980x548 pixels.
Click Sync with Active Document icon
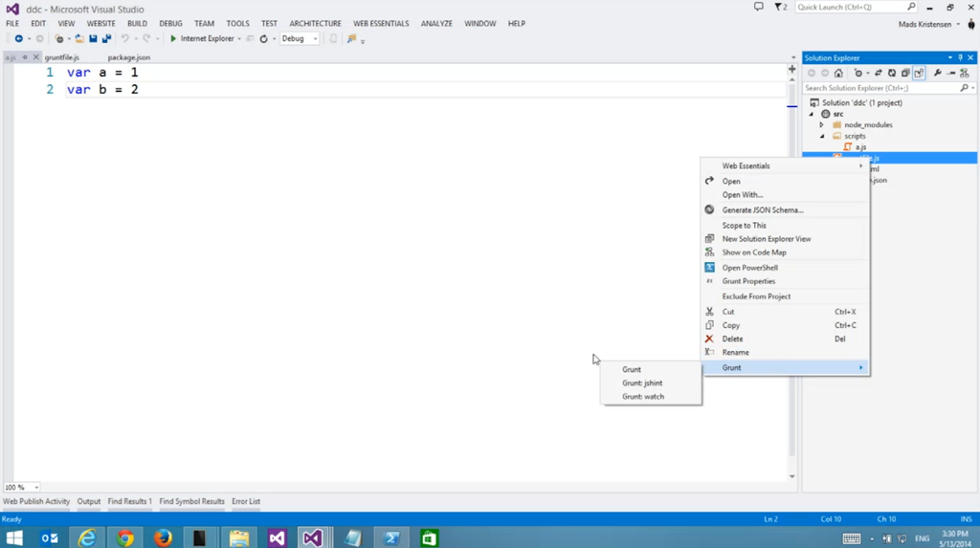(879, 73)
